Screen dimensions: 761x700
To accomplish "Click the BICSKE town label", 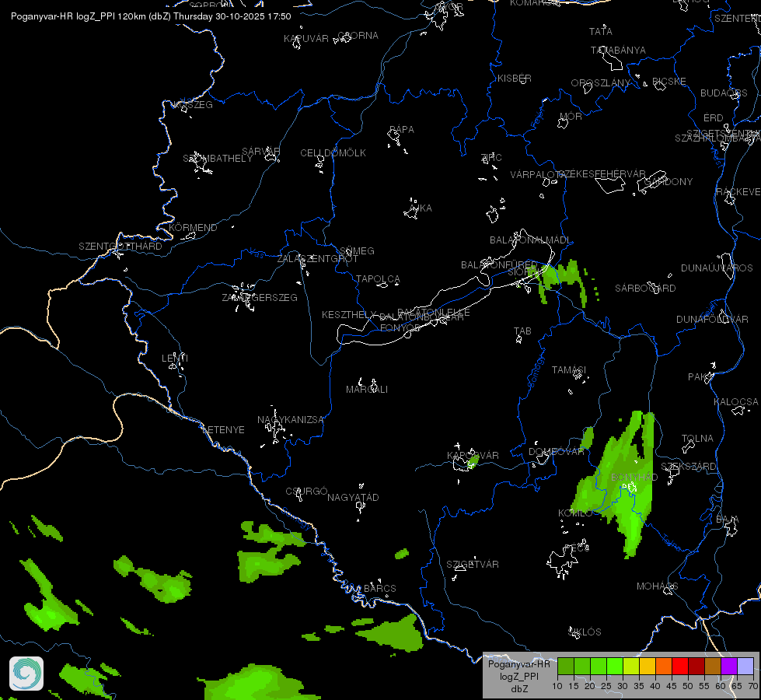I will [668, 82].
